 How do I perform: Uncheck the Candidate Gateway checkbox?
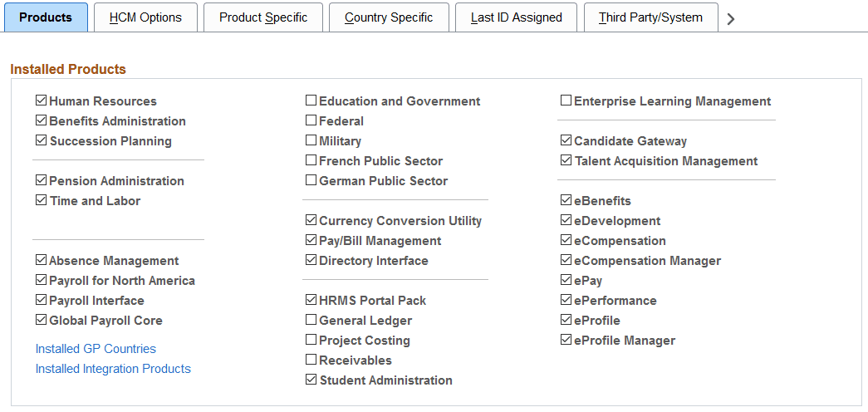coord(566,140)
